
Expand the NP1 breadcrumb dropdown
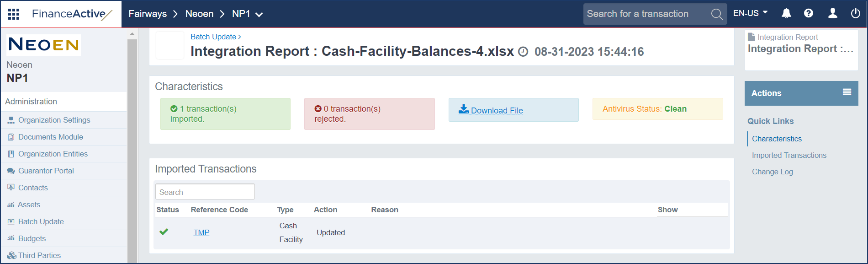coord(259,14)
